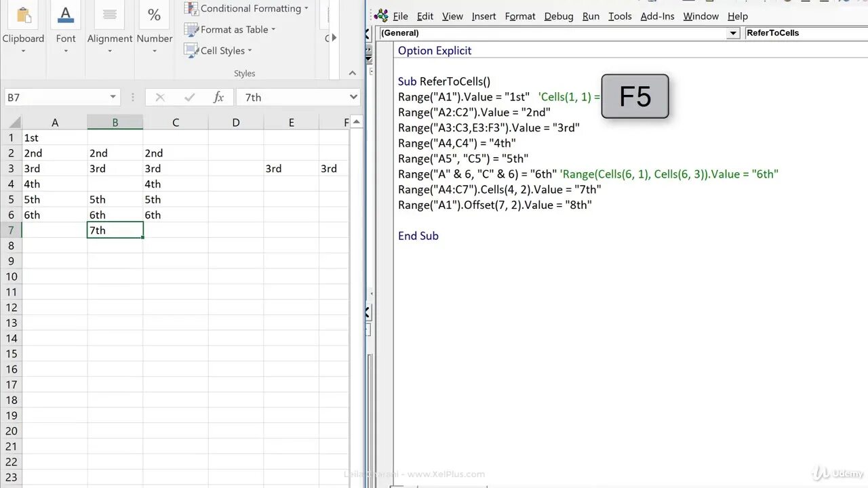Click the green 6th Range(Cells...) comment
Viewport: 868px width, 488px height.
[x=669, y=174]
